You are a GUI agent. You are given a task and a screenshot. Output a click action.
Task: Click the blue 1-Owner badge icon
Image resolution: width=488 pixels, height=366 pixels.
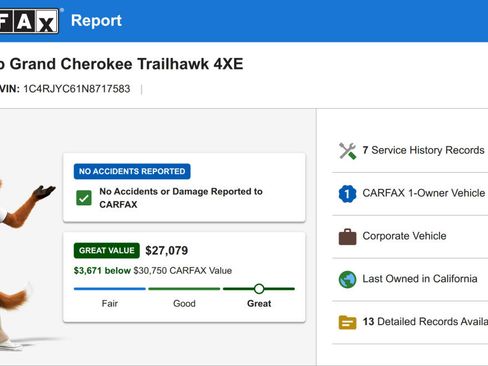pos(347,194)
